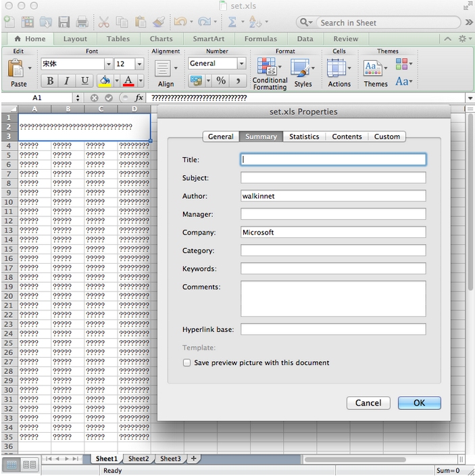Click the AutoSum sigma icon
Viewport: 475px width, 476px height.
(232, 22)
